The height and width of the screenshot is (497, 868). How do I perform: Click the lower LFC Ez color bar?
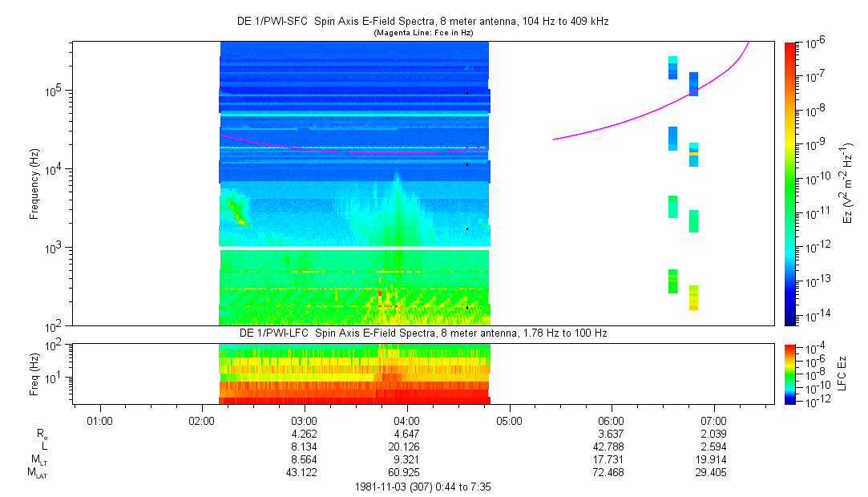[790, 374]
